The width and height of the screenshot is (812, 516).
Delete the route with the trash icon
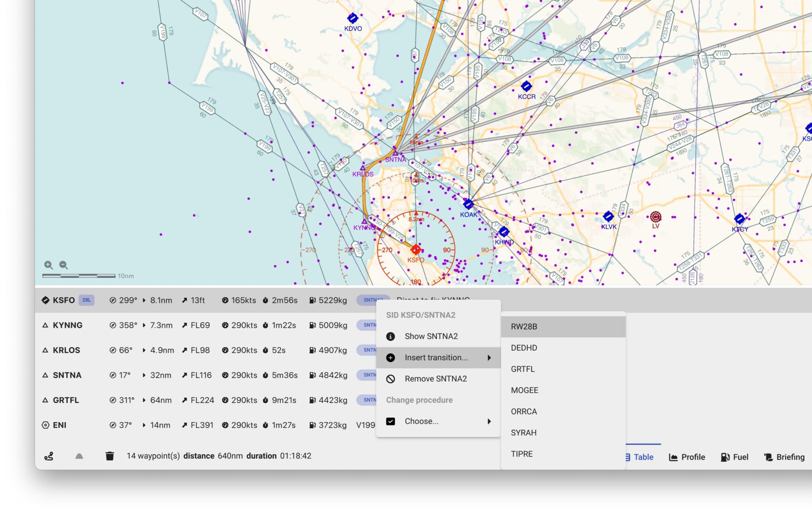coord(110,456)
